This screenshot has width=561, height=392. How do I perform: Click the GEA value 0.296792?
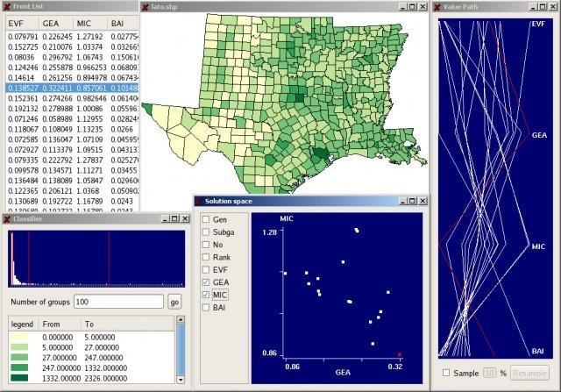pyautogui.click(x=57, y=57)
